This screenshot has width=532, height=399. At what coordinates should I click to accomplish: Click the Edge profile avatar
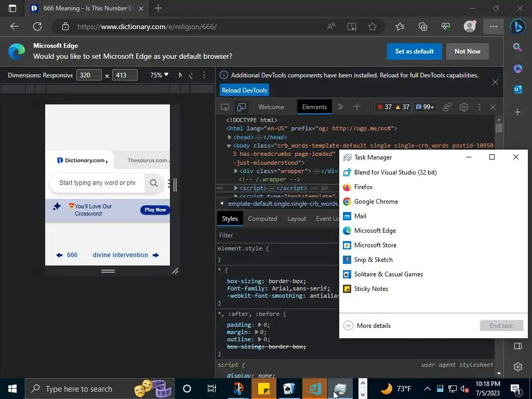tap(470, 26)
